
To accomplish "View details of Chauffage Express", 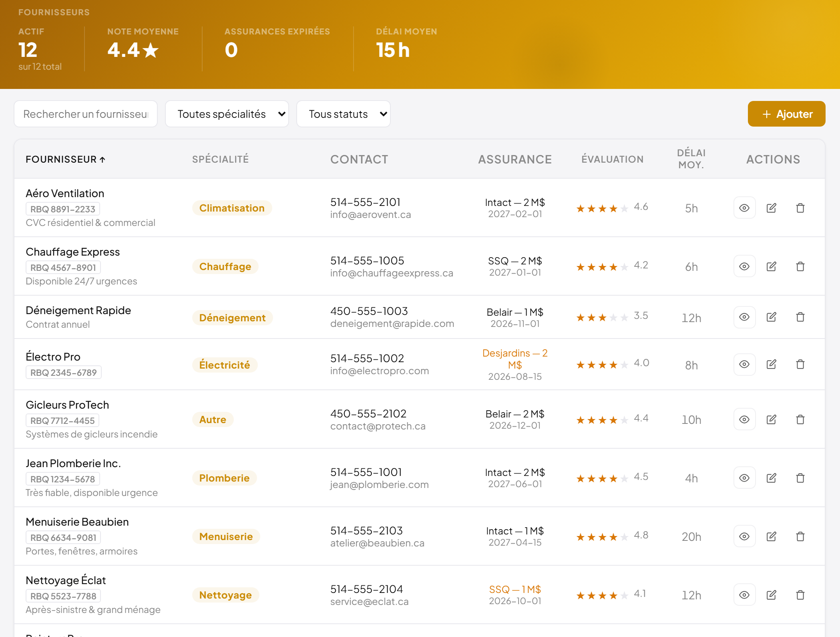I will pos(744,266).
